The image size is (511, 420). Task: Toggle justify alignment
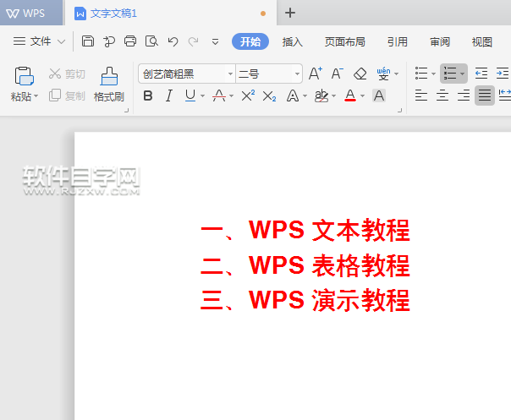[485, 95]
